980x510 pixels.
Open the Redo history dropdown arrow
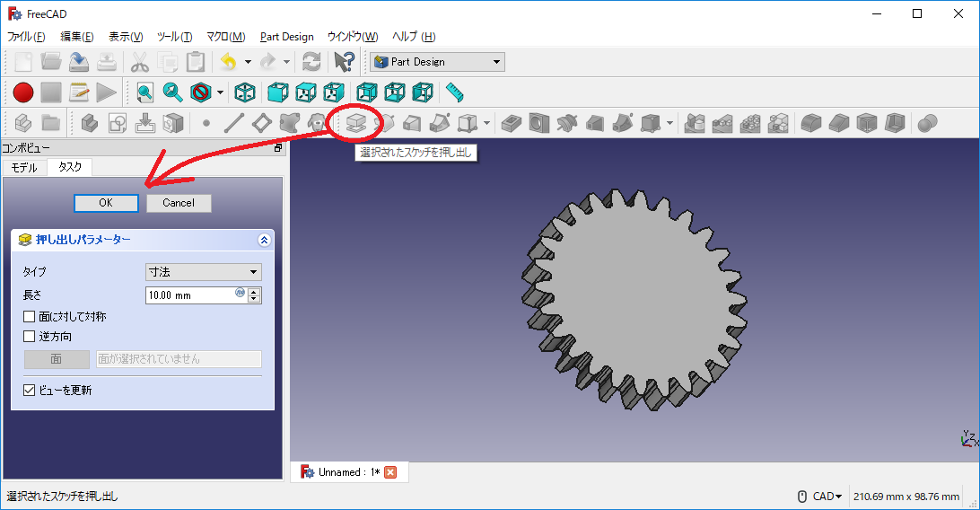tap(286, 62)
